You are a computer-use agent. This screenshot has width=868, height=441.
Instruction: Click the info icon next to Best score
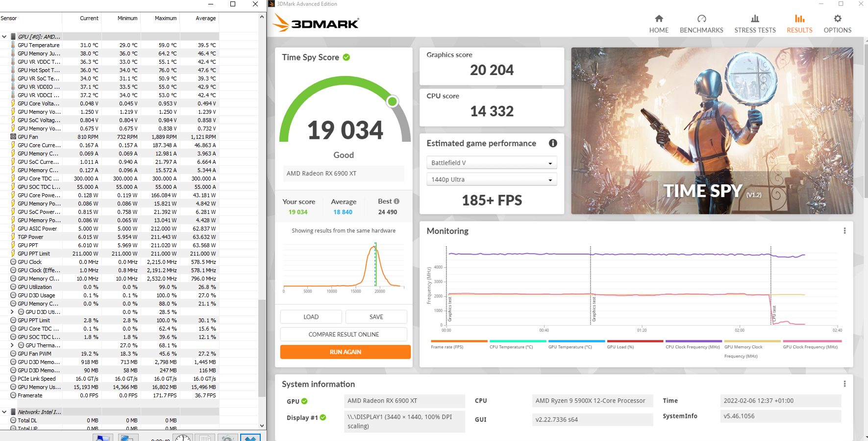pyautogui.click(x=397, y=201)
